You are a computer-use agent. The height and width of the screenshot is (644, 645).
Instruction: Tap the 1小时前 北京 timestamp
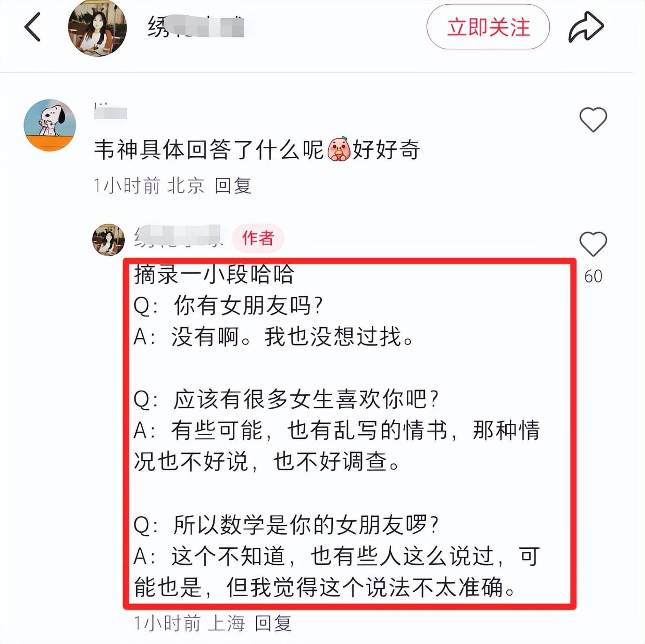[149, 186]
